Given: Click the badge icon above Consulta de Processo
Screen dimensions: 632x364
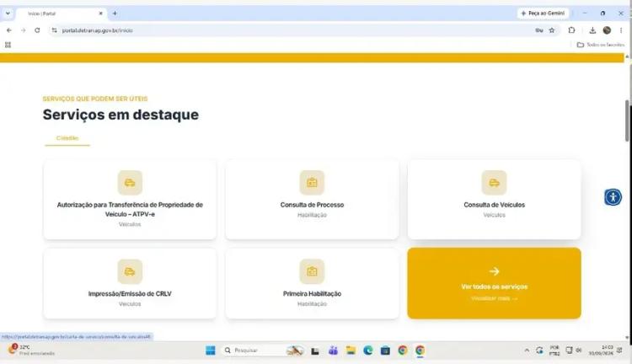Looking at the screenshot, I should coord(312,183).
